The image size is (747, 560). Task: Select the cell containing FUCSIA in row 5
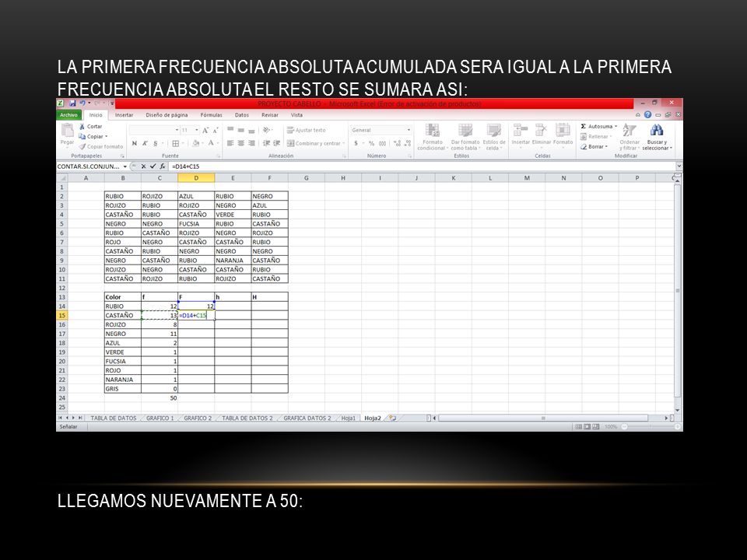[196, 224]
